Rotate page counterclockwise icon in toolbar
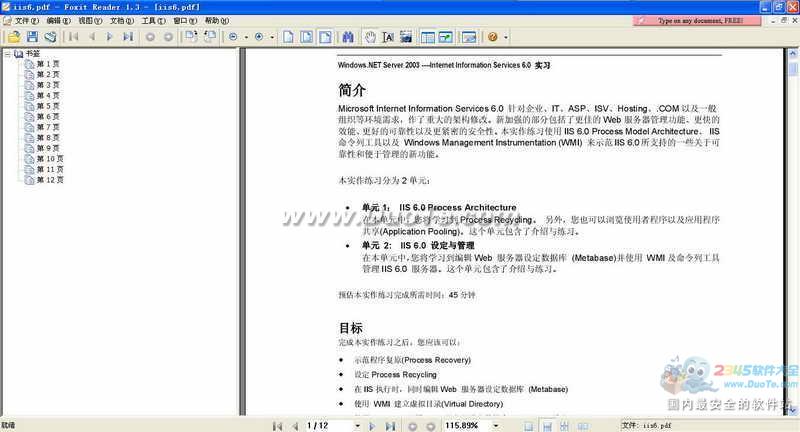The image size is (800, 432). click(x=210, y=37)
